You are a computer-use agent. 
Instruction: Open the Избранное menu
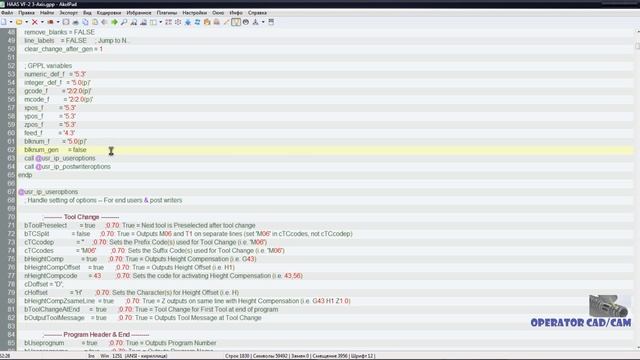139,13
